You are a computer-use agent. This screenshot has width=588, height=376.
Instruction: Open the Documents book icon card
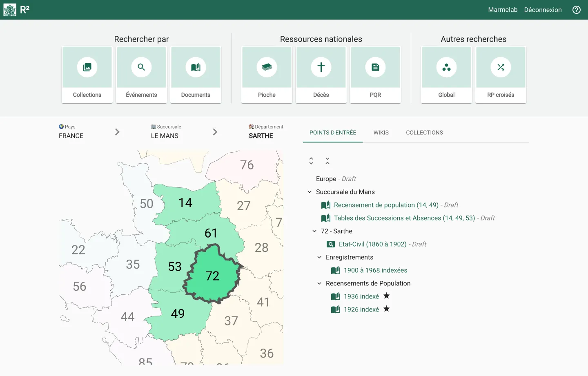(x=196, y=67)
